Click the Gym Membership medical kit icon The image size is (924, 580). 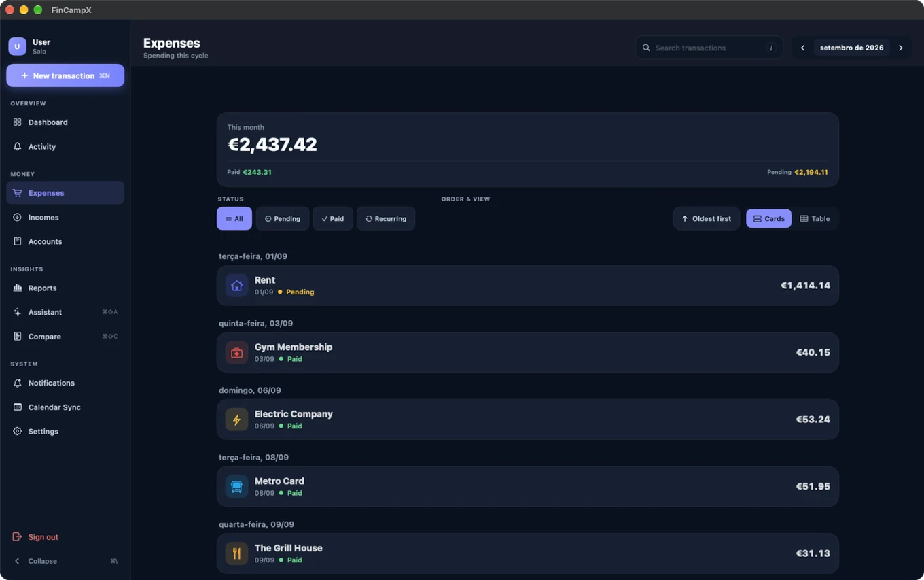(x=236, y=353)
